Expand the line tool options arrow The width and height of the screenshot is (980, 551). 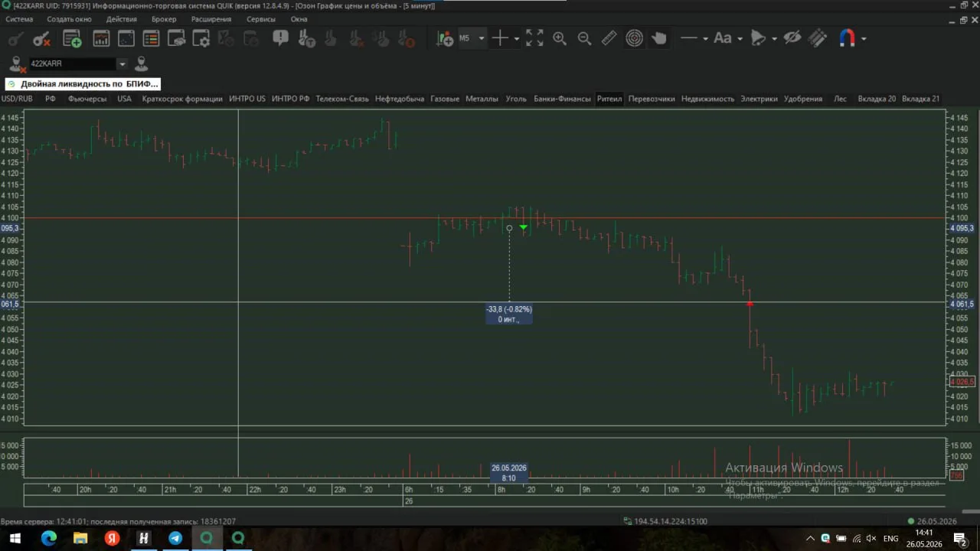point(705,38)
